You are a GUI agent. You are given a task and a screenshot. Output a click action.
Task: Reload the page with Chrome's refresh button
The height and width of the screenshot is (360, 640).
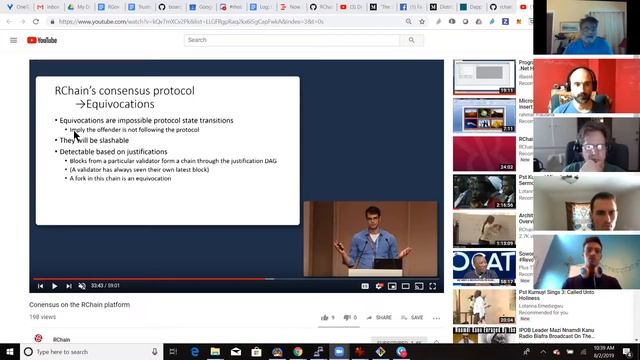tap(36, 21)
